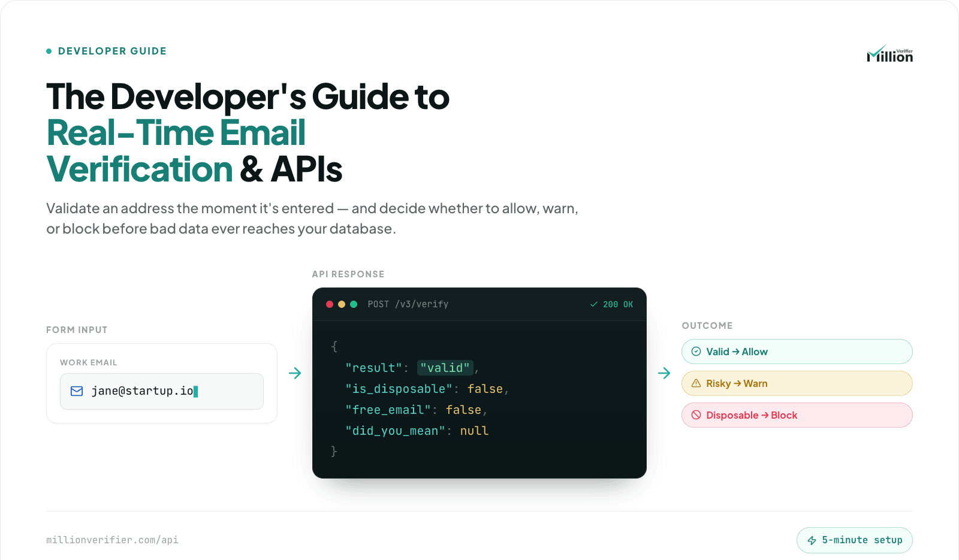Click the checkmark next to 200 OK

coord(594,304)
